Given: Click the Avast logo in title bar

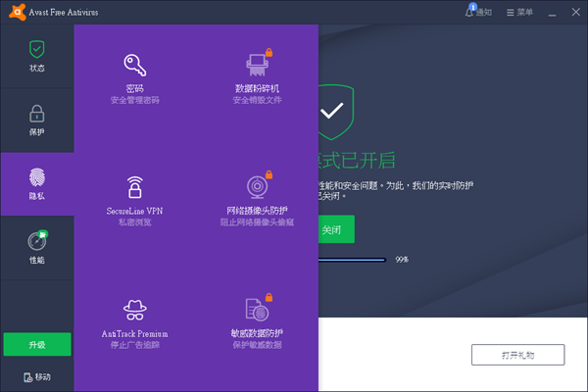Looking at the screenshot, I should pyautogui.click(x=18, y=12).
